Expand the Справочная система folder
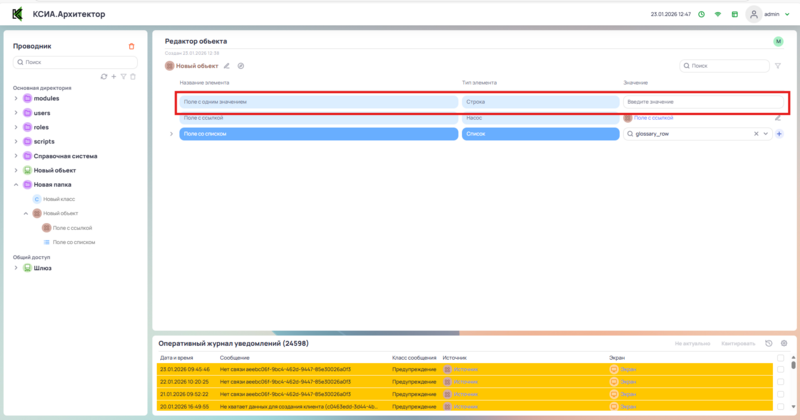 coord(16,156)
